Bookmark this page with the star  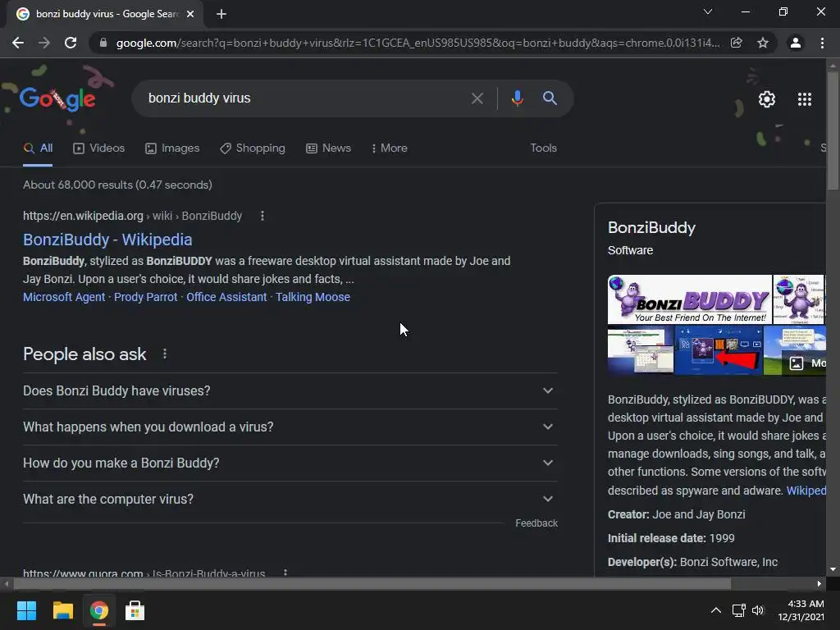tap(763, 43)
